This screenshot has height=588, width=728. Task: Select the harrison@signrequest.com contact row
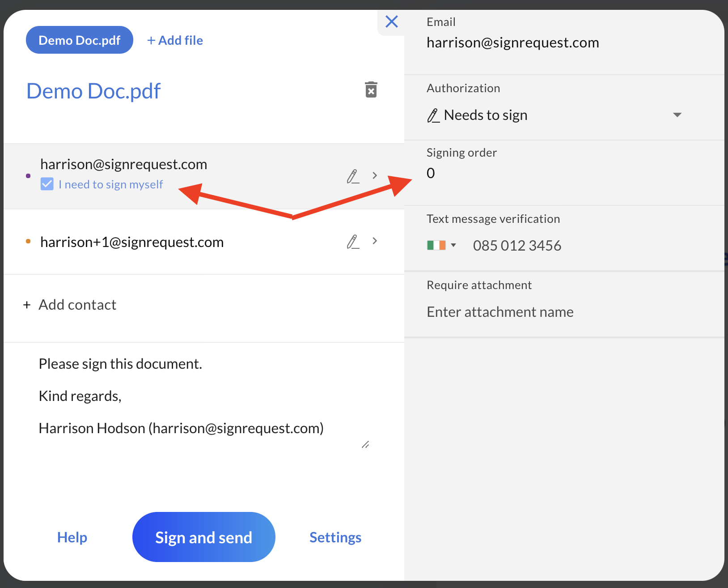coord(204,176)
